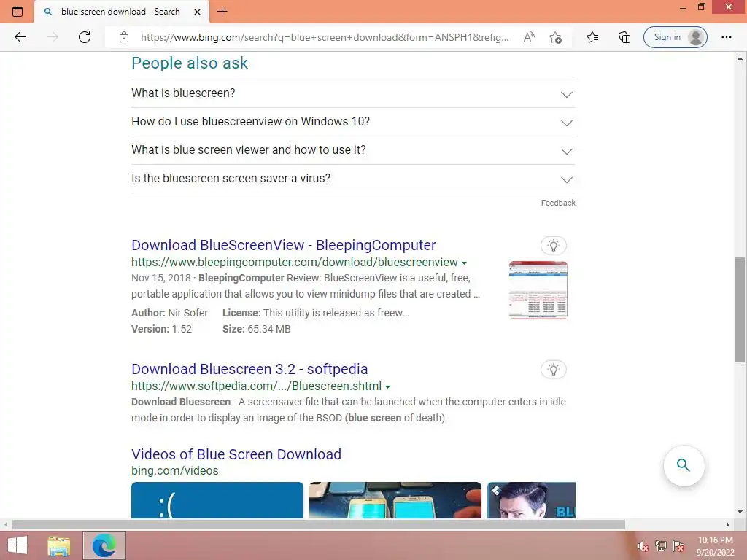Open the Windows Start button
The image size is (747, 560).
point(18,545)
